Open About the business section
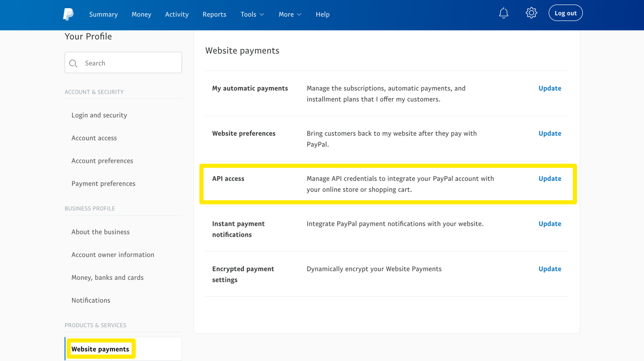644x361 pixels. tap(100, 232)
